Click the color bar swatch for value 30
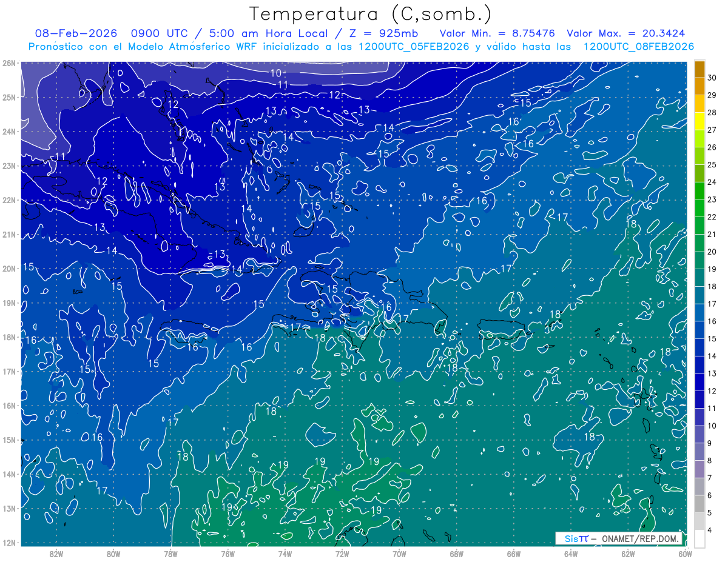The image size is (728, 562). (699, 69)
